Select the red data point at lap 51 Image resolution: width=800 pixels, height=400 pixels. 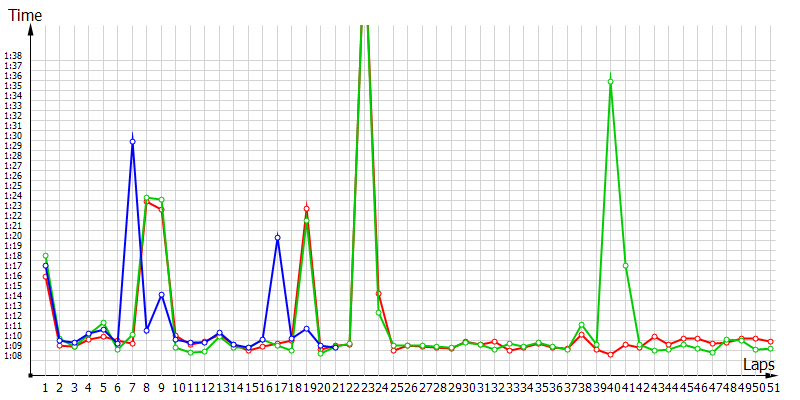click(770, 342)
